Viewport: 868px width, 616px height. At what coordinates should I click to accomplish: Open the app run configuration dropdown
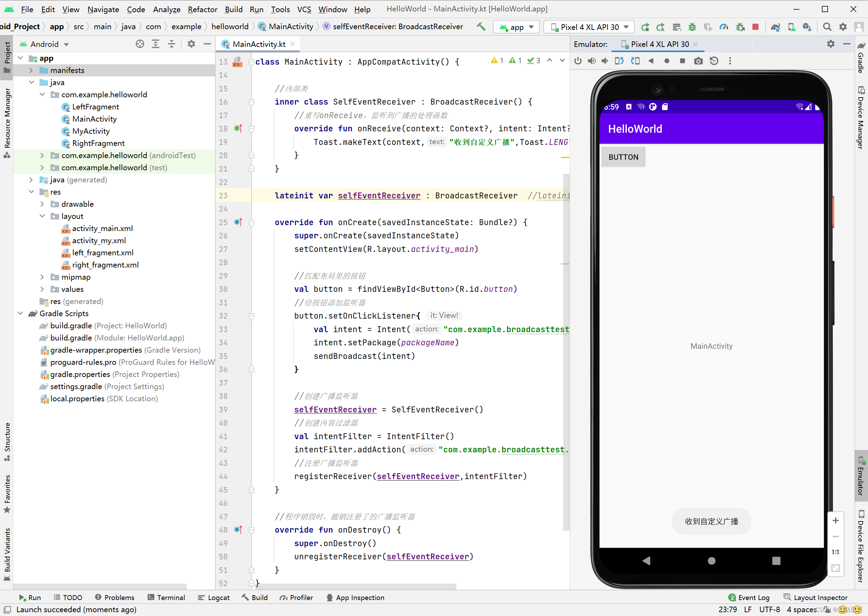pyautogui.click(x=516, y=26)
